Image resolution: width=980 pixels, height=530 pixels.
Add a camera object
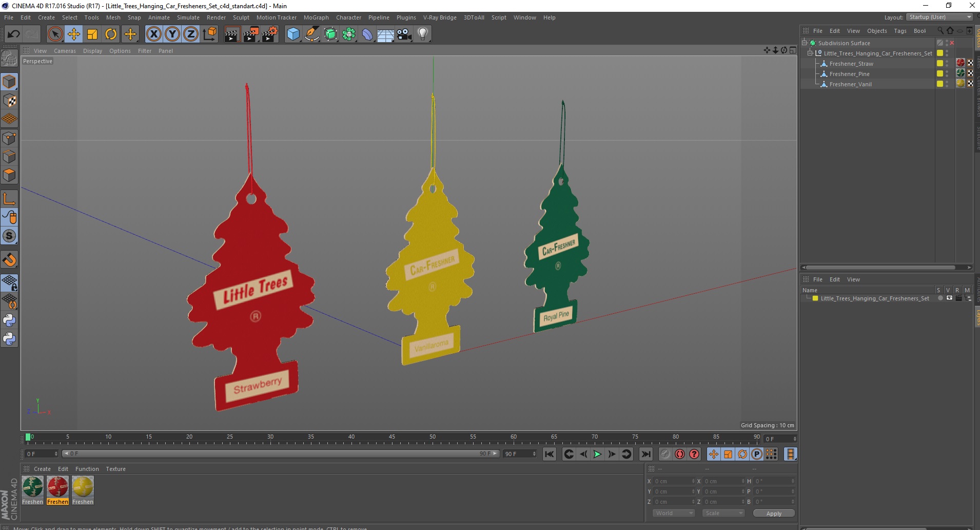pyautogui.click(x=404, y=34)
